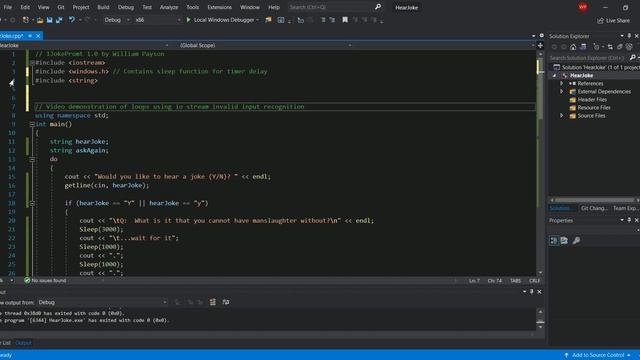640x360 pixels.
Task: Open the Project menu
Action: click(x=81, y=7)
